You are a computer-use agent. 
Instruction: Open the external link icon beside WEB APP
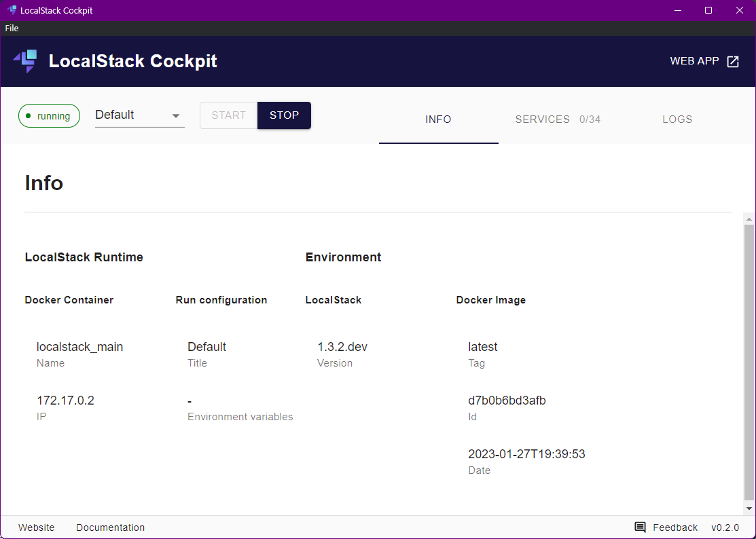[x=733, y=61]
